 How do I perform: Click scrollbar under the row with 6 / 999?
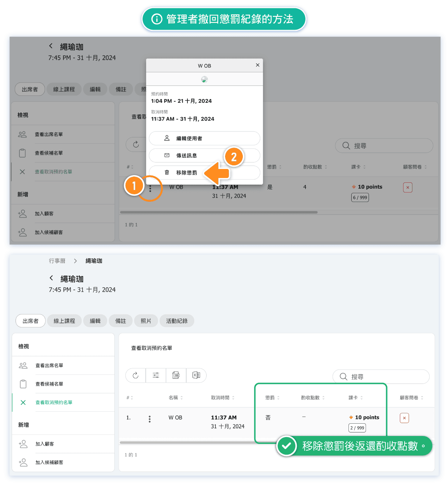tap(219, 212)
